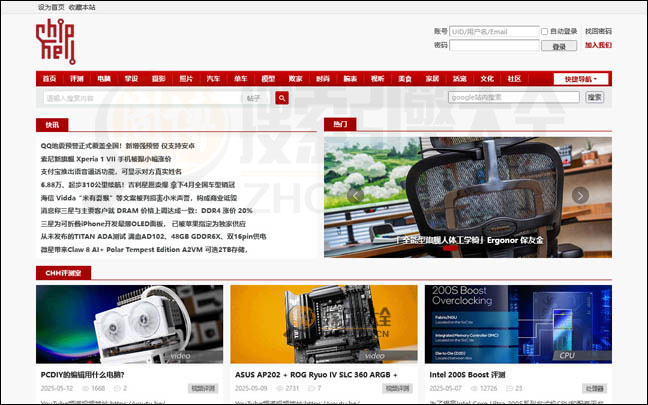Click the red active carousel indicator

tap(450, 248)
